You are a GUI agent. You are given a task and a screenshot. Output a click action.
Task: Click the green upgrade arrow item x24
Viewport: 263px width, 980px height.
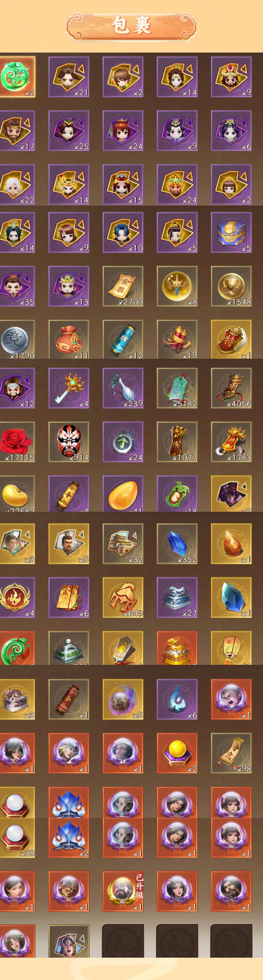pos(123,442)
